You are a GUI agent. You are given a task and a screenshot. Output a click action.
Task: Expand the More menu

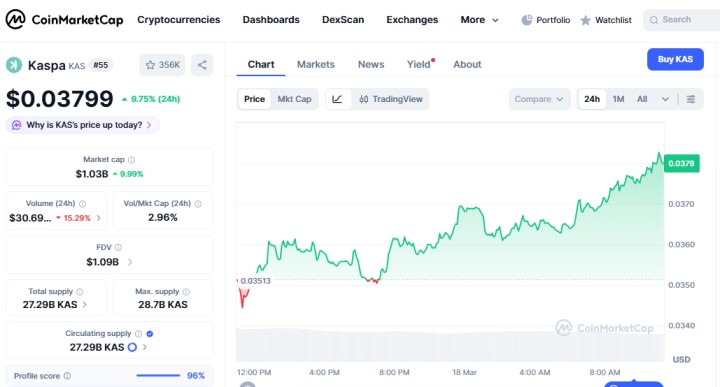(x=479, y=20)
